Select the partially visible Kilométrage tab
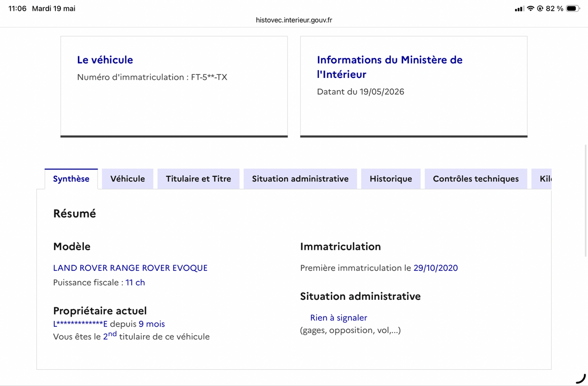588x386 pixels. point(542,179)
